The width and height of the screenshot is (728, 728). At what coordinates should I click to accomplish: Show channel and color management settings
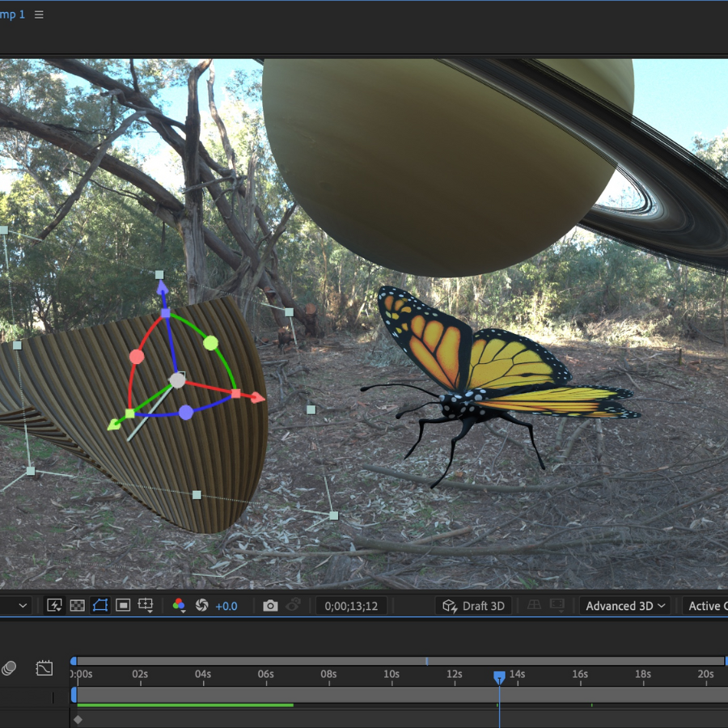coord(179,605)
